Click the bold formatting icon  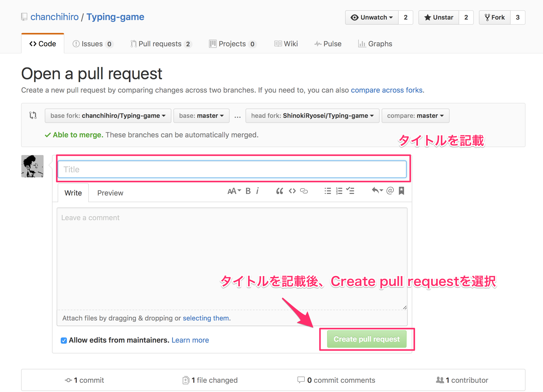[248, 191]
